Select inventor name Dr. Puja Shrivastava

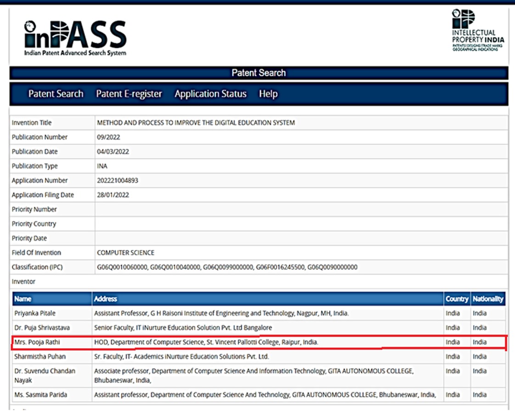click(x=42, y=328)
